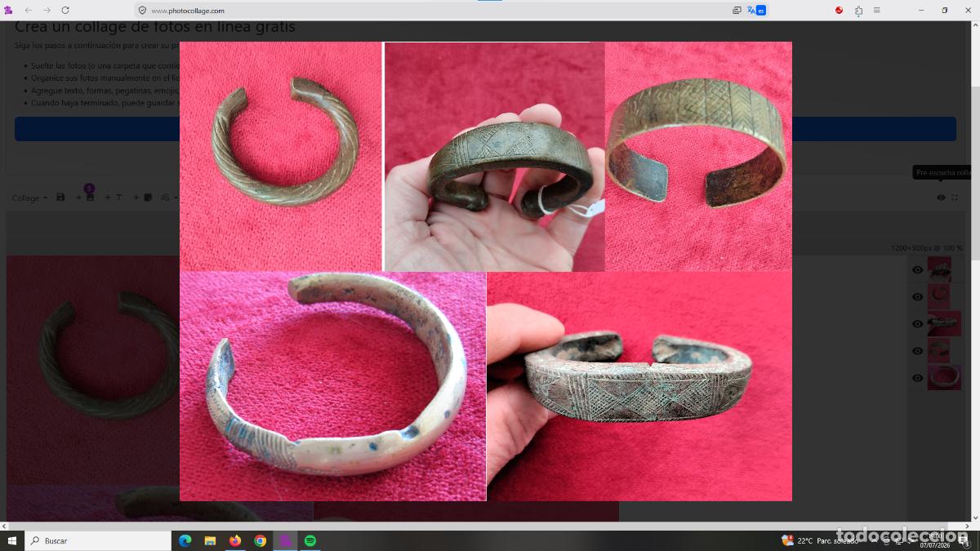Screen dimensions: 980x551
Task: Toggle visibility of the fifth layer
Action: 917,378
